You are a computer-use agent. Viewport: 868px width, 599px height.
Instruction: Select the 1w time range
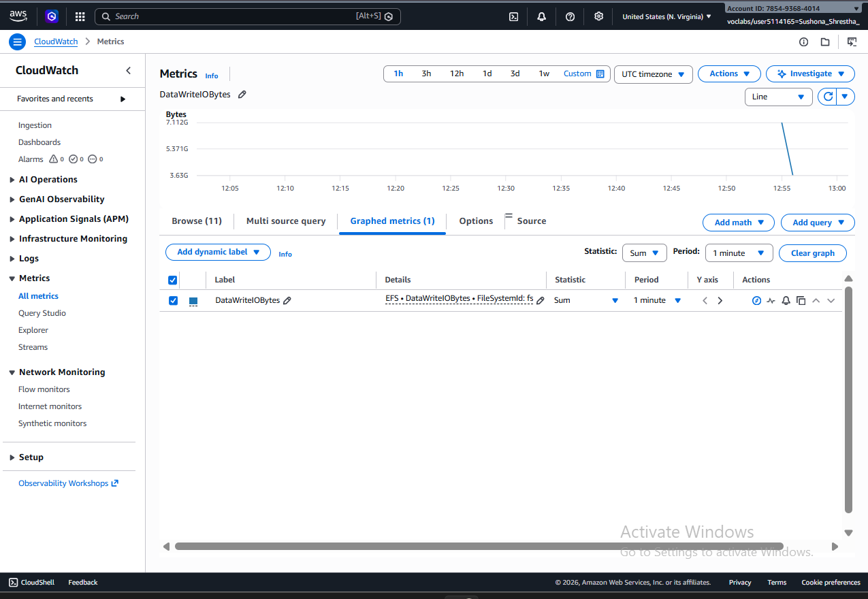[x=544, y=74]
